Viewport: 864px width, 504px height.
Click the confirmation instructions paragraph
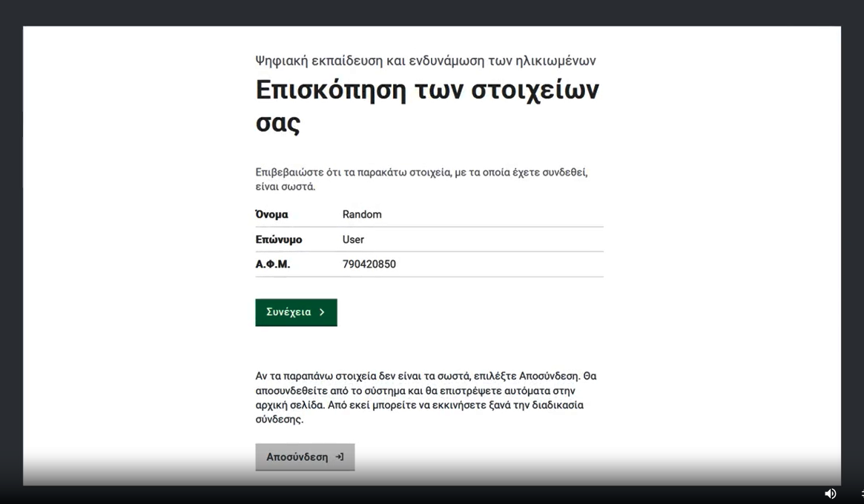[420, 179]
